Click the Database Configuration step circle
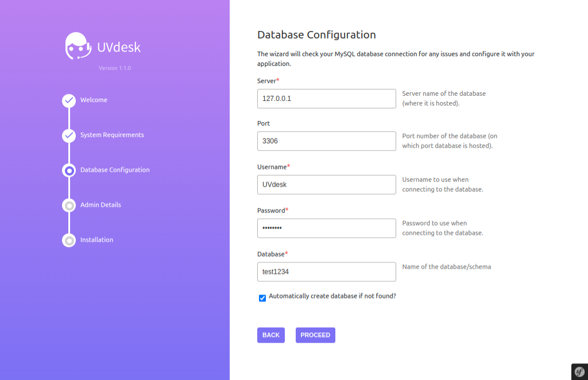Viewport: 588px width, 380px height. 69,170
